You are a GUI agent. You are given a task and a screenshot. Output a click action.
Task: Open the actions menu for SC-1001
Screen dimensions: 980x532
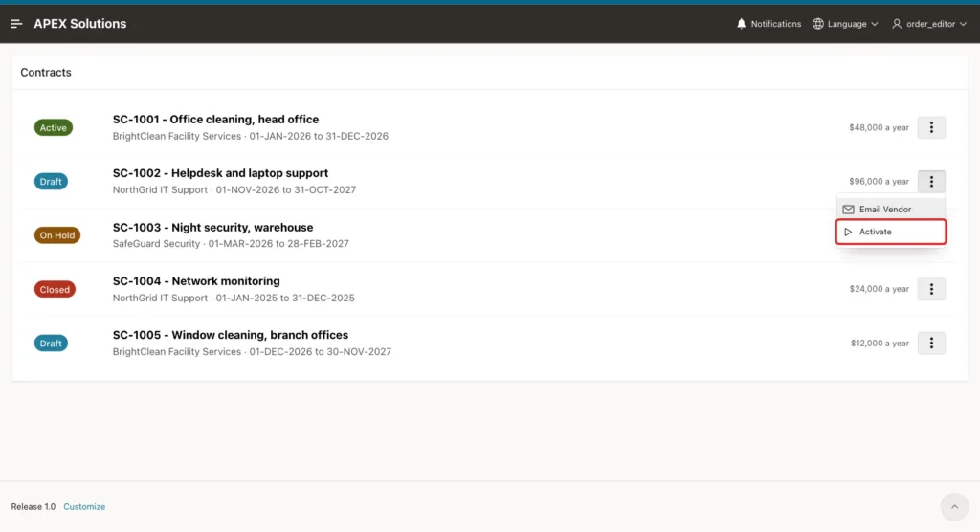pyautogui.click(x=931, y=127)
